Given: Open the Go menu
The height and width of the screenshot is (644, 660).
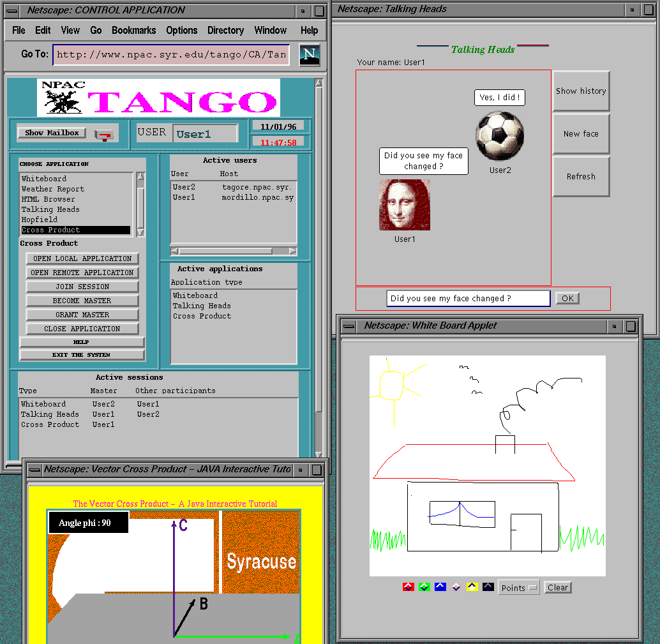Looking at the screenshot, I should pos(96,30).
